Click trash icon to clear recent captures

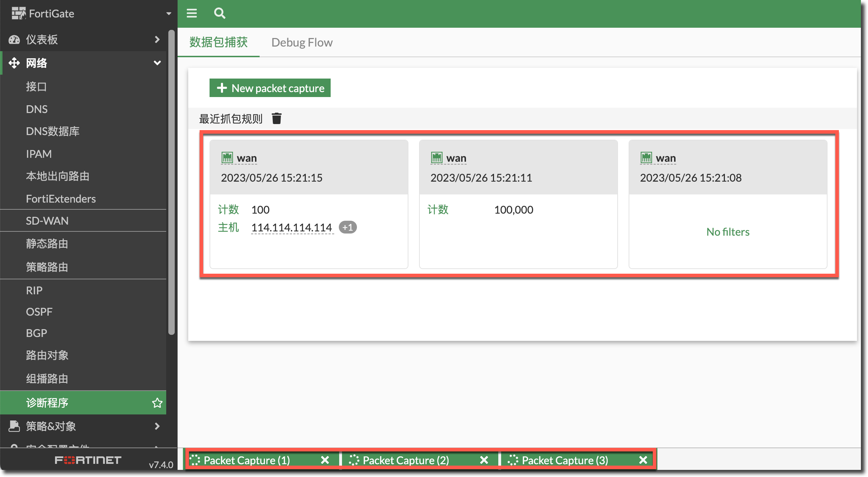coord(277,118)
